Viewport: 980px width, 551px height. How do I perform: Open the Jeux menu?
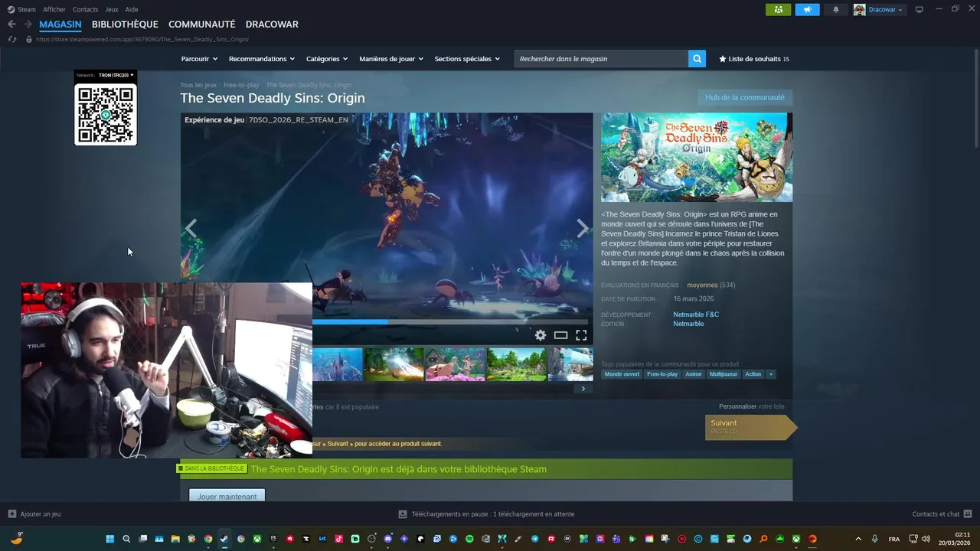112,9
